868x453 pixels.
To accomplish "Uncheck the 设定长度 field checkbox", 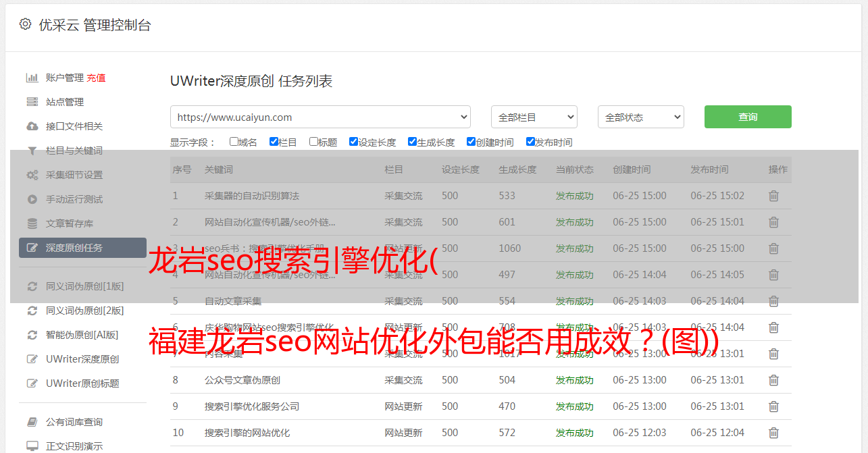I will tap(353, 142).
